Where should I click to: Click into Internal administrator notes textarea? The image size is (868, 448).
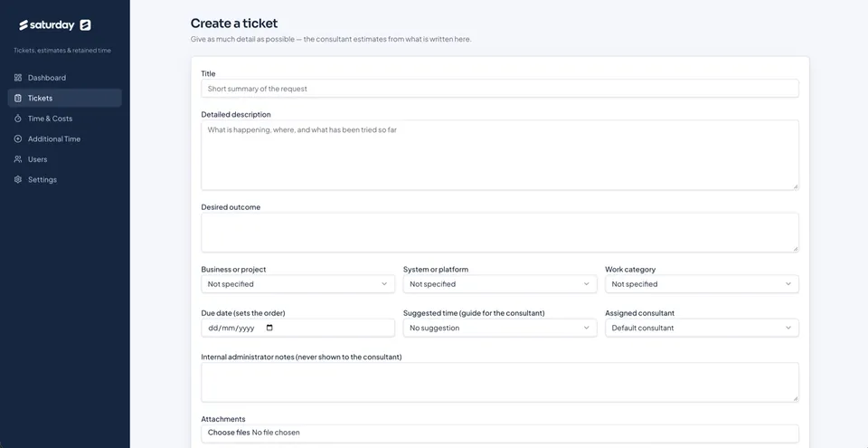coord(500,383)
